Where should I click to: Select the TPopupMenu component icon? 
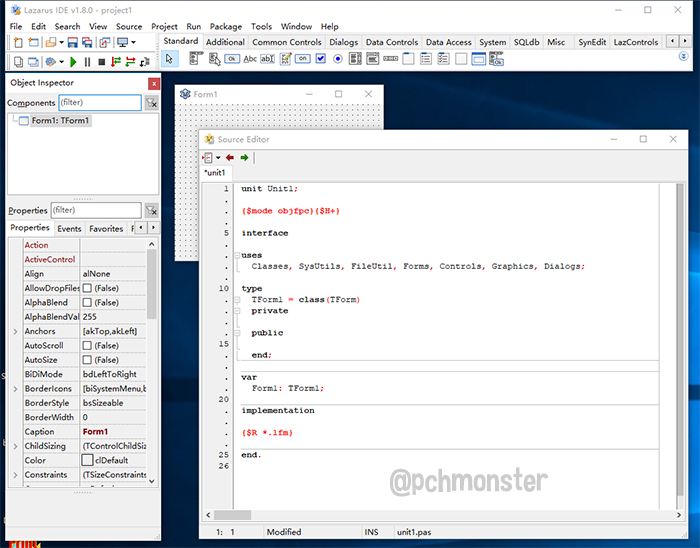pos(214,59)
